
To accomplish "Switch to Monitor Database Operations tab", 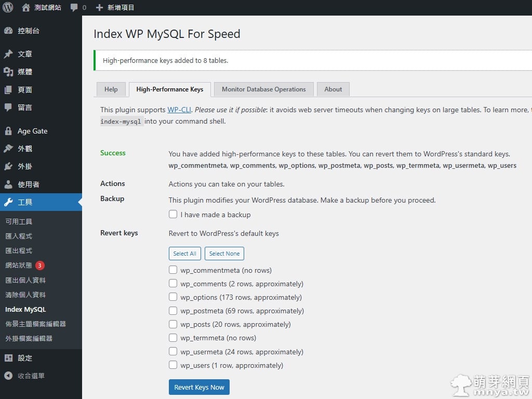I will (x=263, y=89).
